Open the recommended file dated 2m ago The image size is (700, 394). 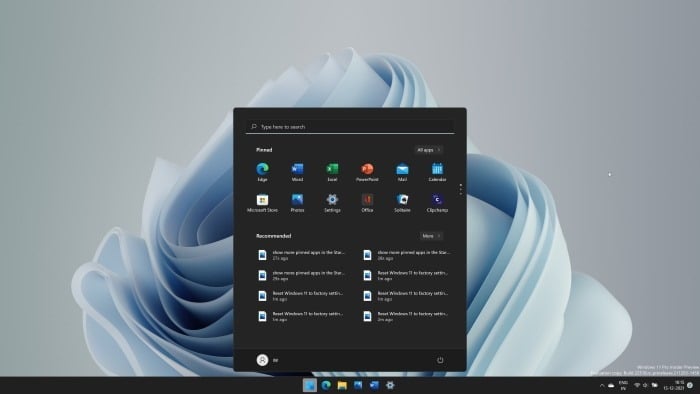405,316
